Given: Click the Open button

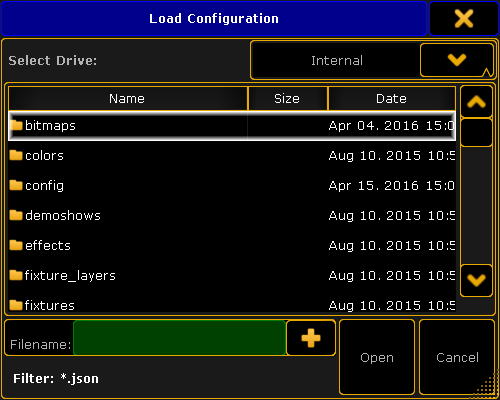Looking at the screenshot, I should (x=377, y=357).
